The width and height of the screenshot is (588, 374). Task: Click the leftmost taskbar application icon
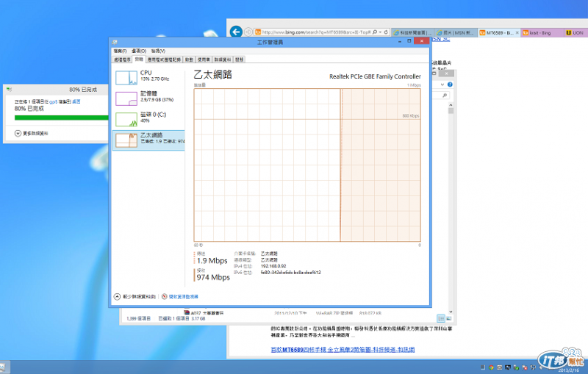click(3, 367)
